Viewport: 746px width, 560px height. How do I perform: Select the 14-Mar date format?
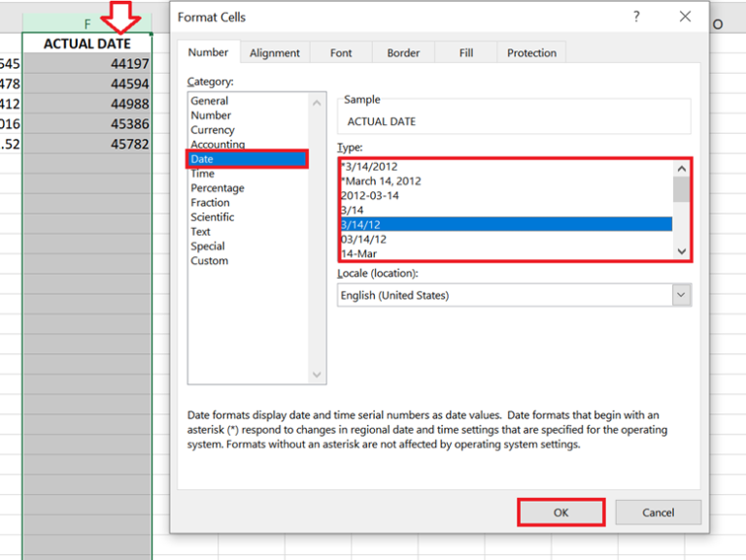point(358,253)
